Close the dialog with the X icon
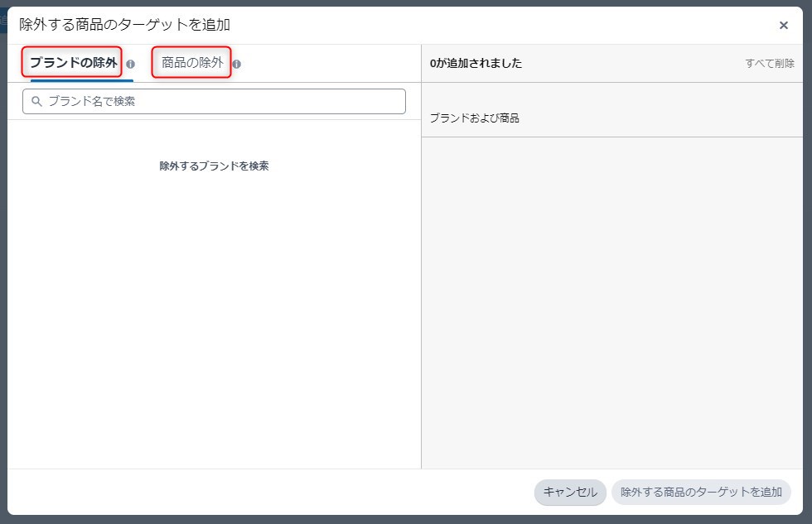 784,25
